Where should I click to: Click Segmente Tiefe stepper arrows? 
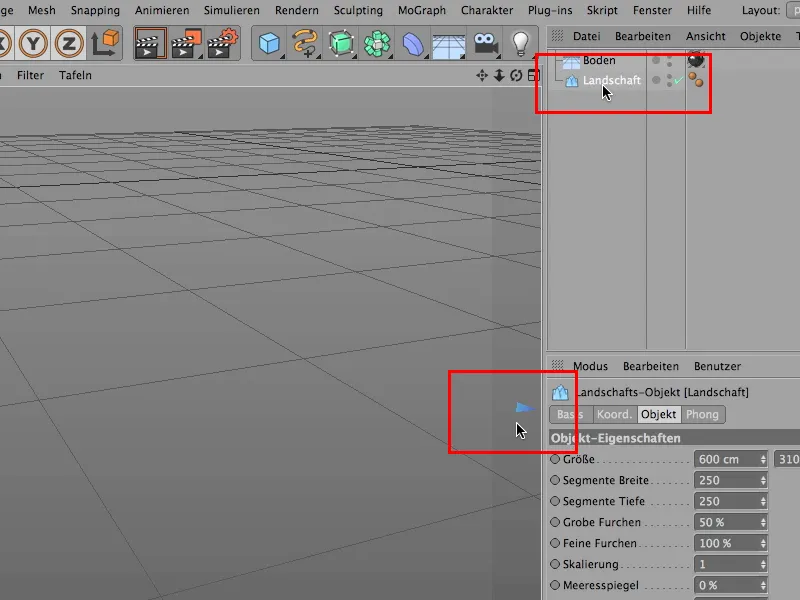[x=763, y=501]
